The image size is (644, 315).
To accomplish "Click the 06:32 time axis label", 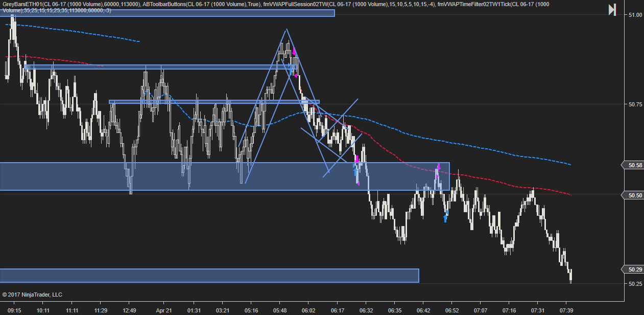I will tap(366, 310).
